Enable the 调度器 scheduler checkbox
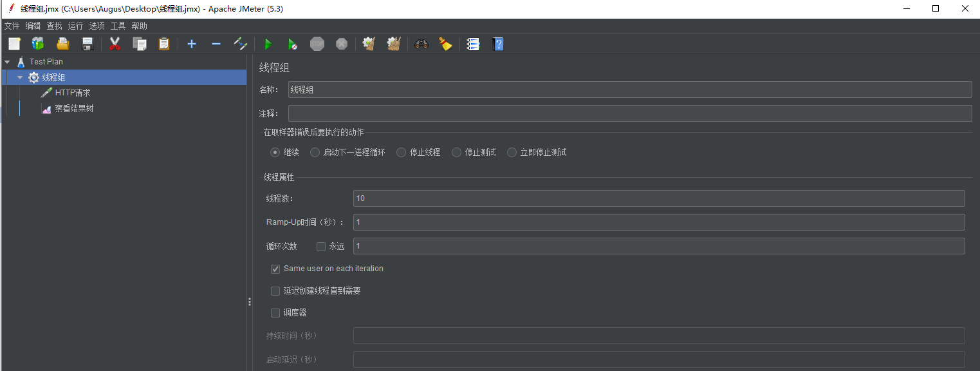The width and height of the screenshot is (980, 371). (275, 312)
